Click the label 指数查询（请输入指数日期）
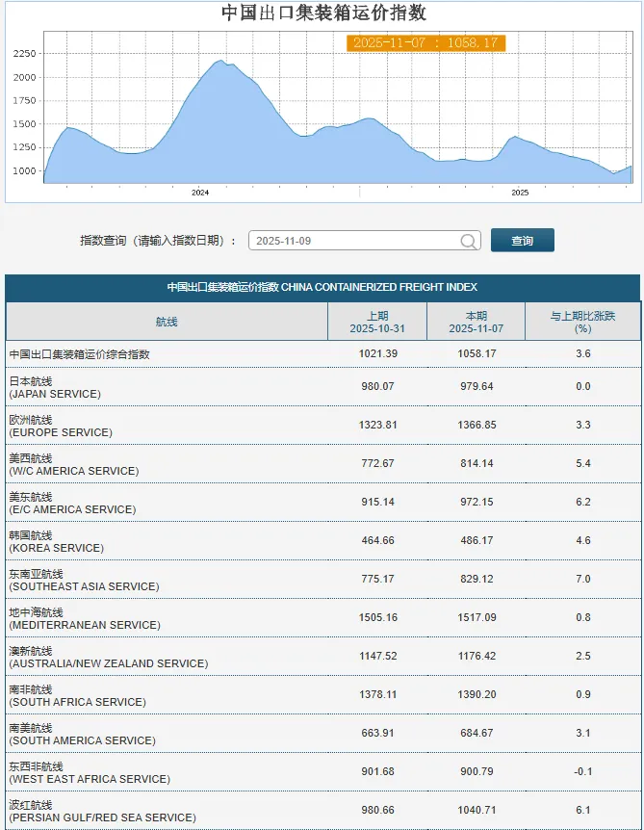 click(x=158, y=241)
